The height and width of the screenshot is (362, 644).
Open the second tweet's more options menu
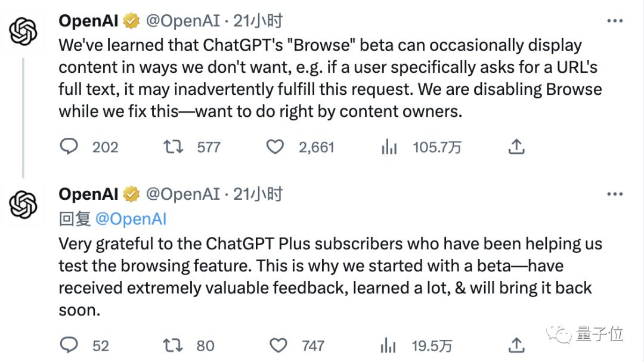coord(615,193)
